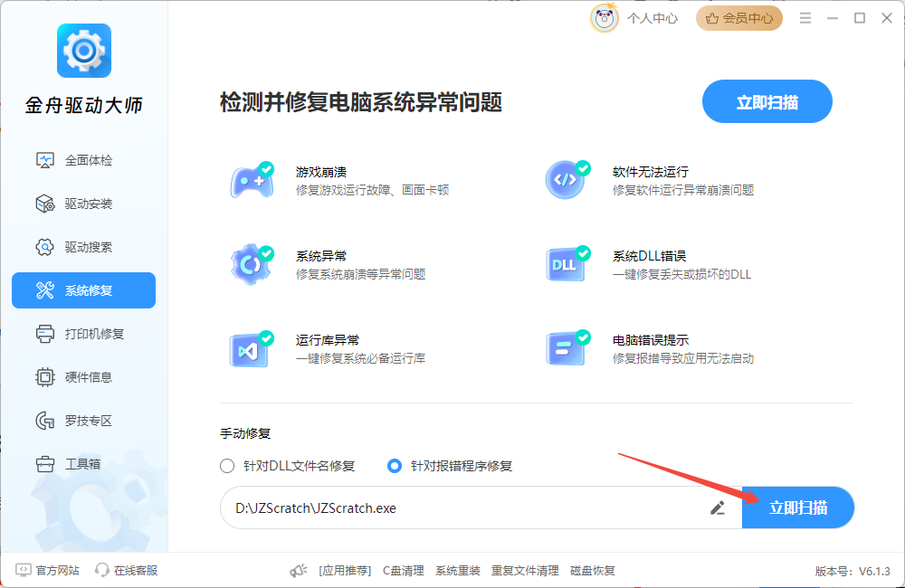
Task: Click the 电脑错误提示 title text
Action: pos(651,340)
